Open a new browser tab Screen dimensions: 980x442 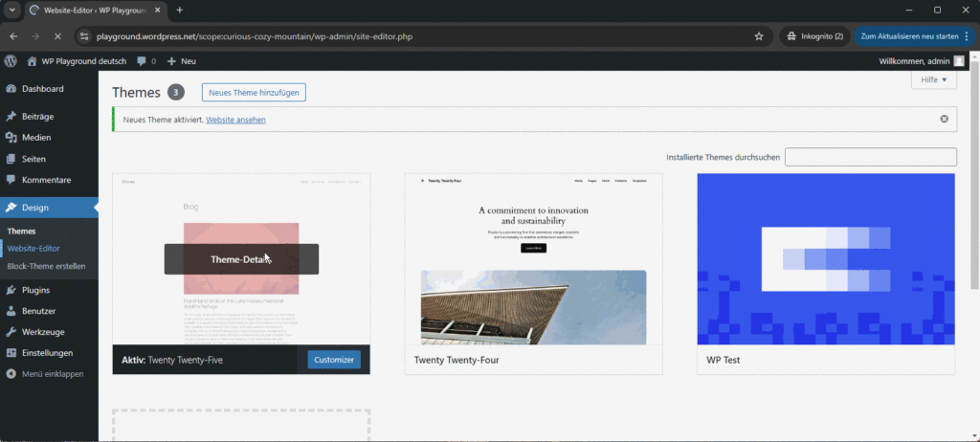coord(179,10)
